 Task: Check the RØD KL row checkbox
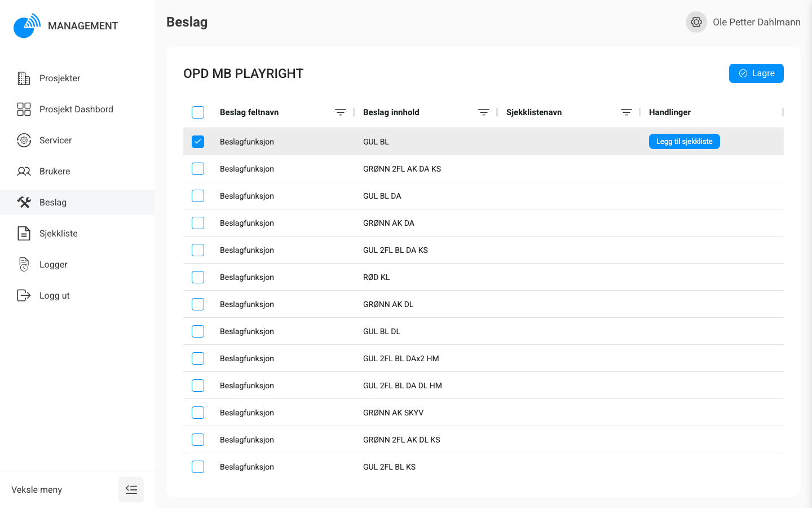[x=198, y=277]
